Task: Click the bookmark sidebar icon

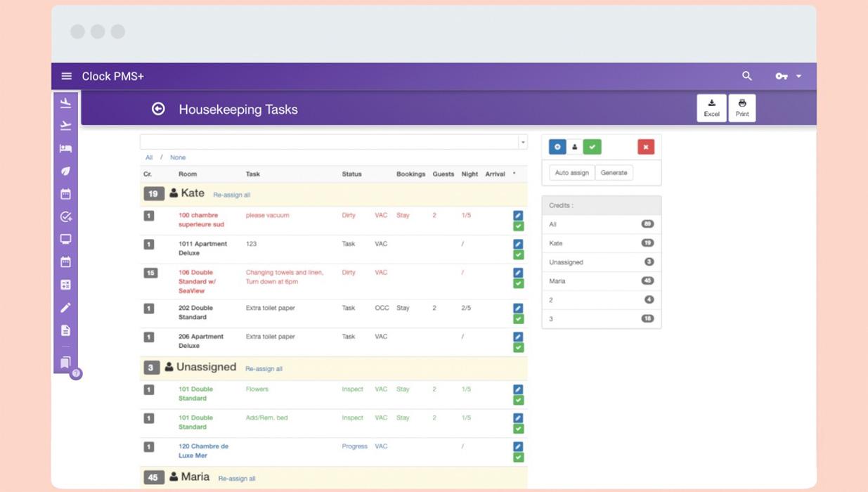Action: [x=65, y=362]
